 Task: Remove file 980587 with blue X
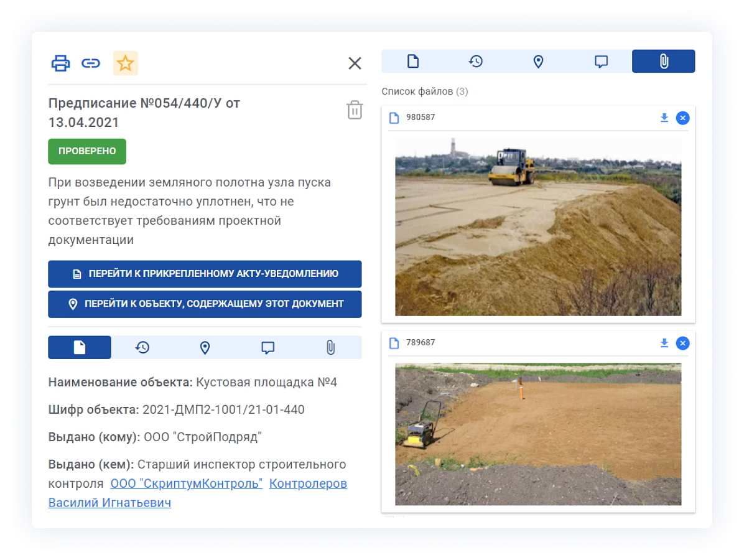pyautogui.click(x=682, y=118)
